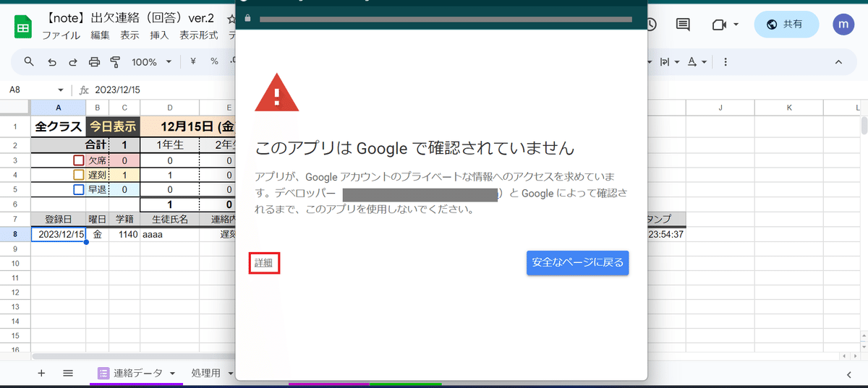Expand the text rotation dropdown arrow
Image resolution: width=868 pixels, height=388 pixels.
tap(704, 62)
